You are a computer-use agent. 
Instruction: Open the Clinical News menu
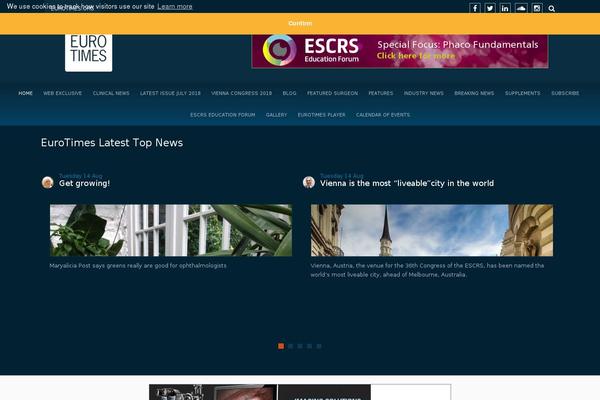[111, 93]
